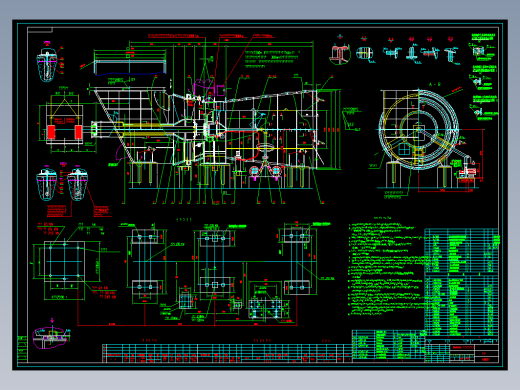Click the cyan parts list table

pos(462,283)
